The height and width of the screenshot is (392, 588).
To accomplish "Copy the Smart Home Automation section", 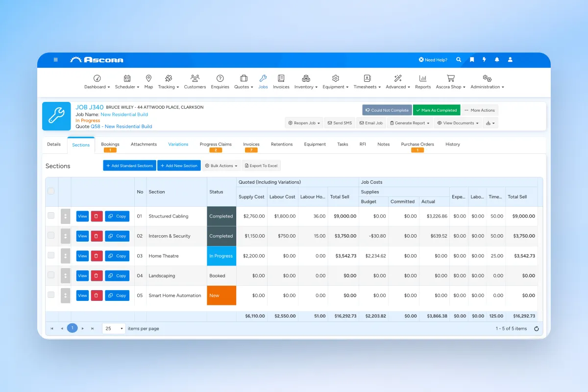I will [x=117, y=295].
